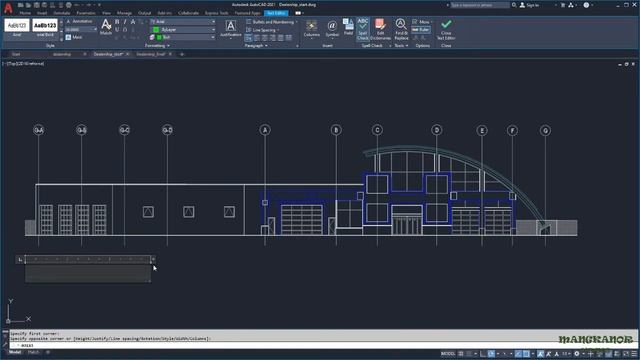Image resolution: width=640 pixels, height=360 pixels.
Task: Open Line Spacing dropdown
Action: click(263, 30)
